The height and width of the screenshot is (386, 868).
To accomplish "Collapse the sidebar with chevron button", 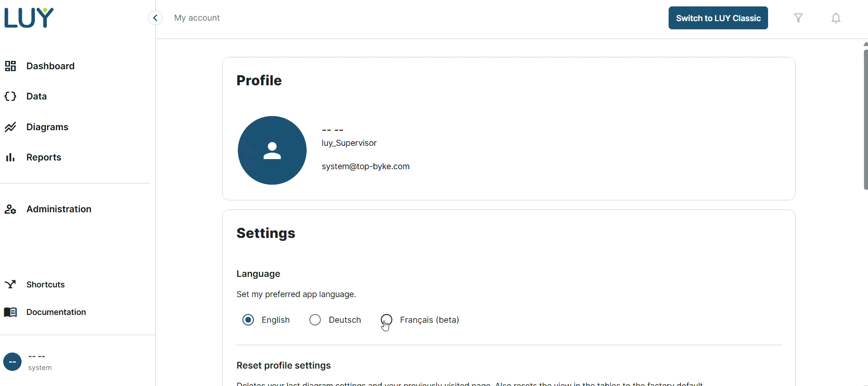I will coord(155,18).
